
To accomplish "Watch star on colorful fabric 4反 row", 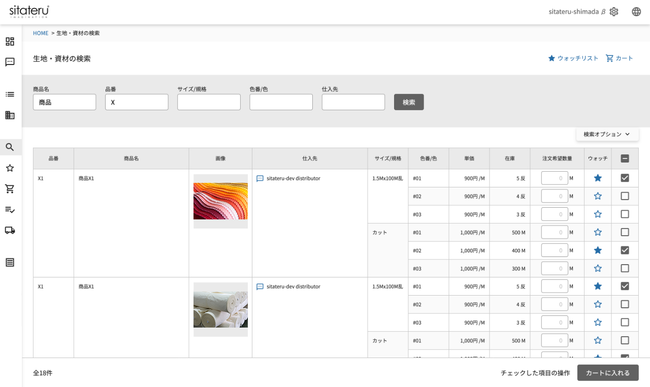I will pos(598,196).
